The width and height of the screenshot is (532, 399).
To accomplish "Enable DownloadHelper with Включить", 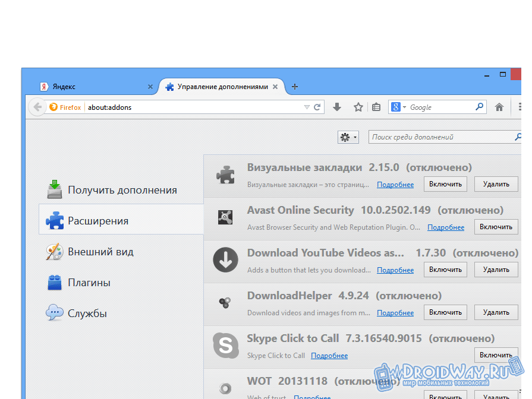I will tap(445, 312).
